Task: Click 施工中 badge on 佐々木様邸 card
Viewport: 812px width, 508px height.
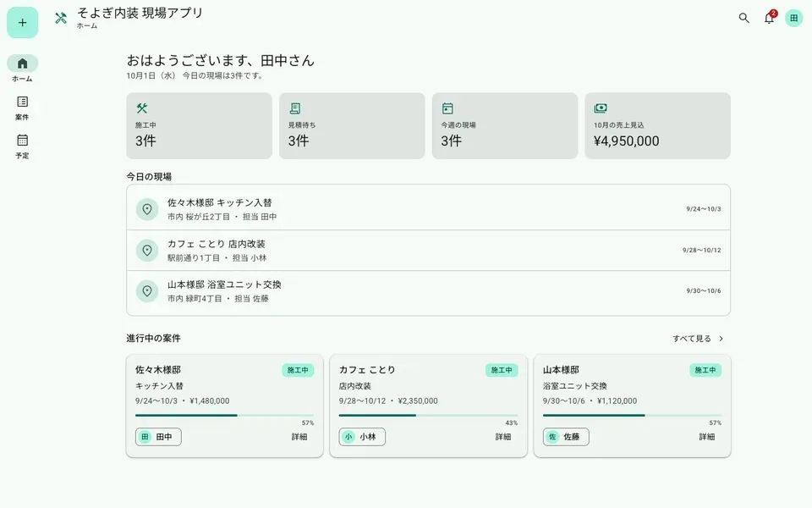Action: click(x=298, y=370)
